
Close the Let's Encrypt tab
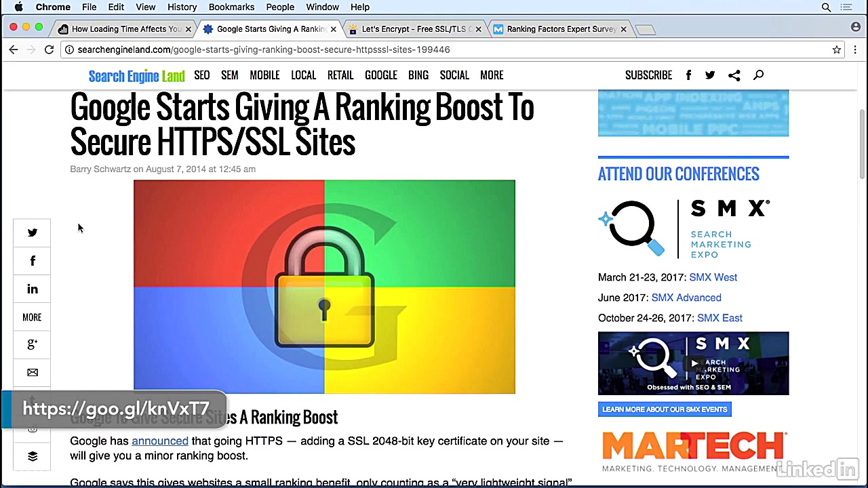(x=478, y=29)
